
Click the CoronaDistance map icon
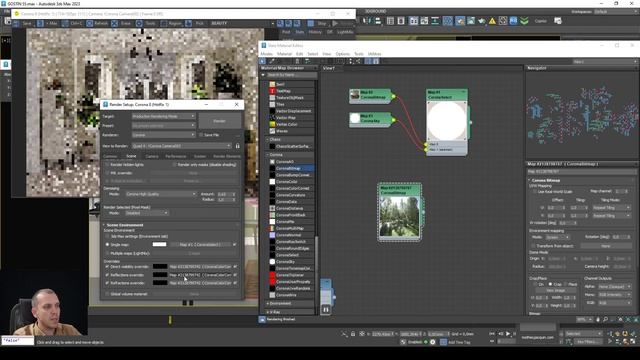272,208
